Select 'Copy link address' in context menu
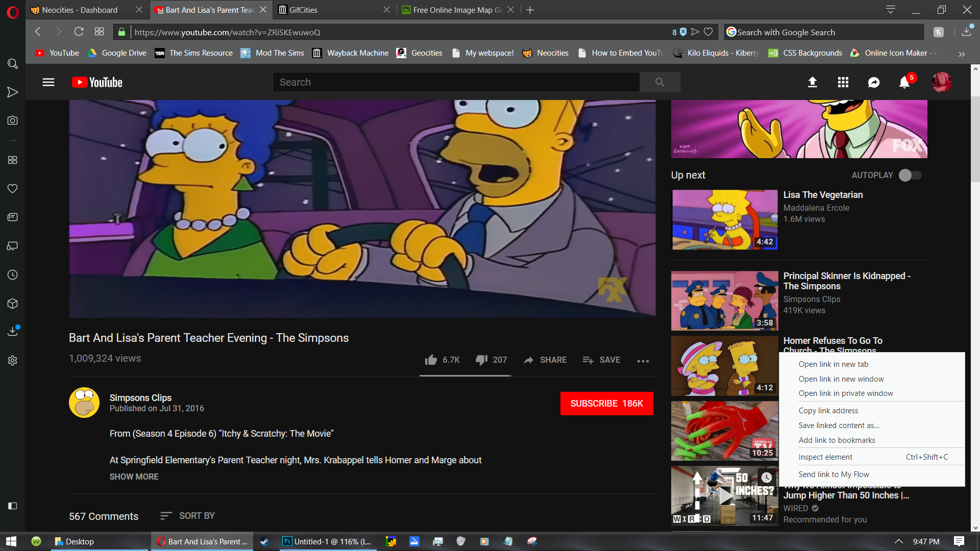This screenshot has height=551, width=980. tap(828, 411)
